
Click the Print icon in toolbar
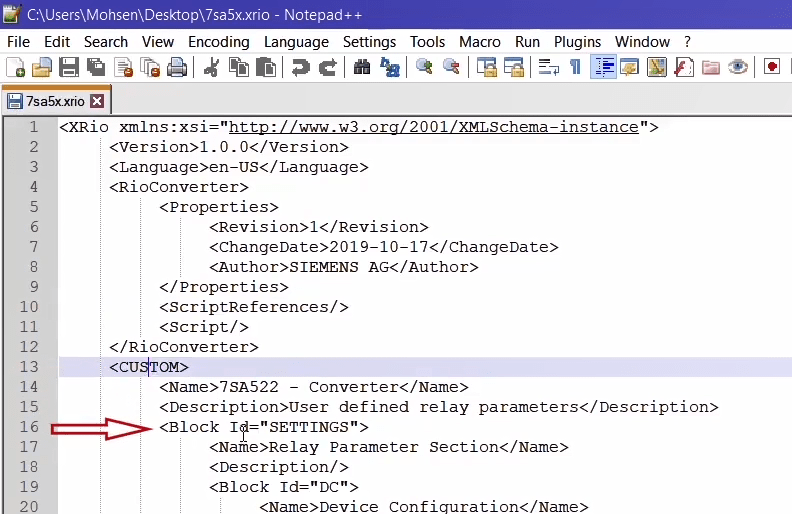pyautogui.click(x=177, y=68)
